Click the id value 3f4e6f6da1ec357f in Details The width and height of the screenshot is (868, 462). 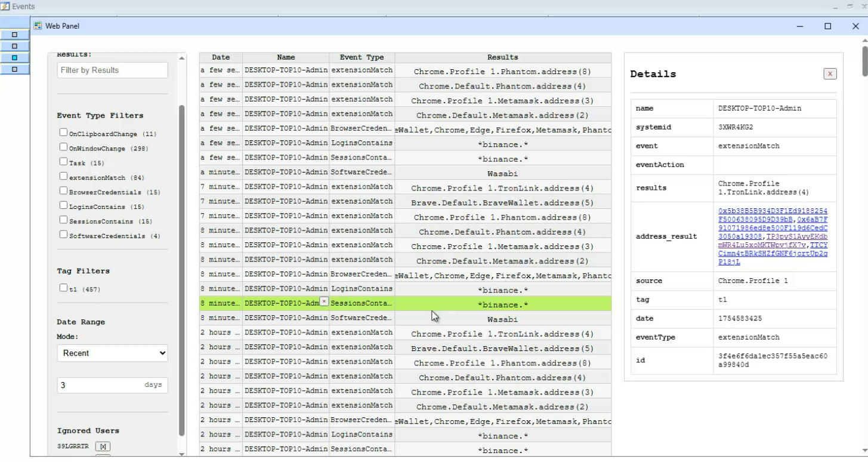click(x=773, y=360)
